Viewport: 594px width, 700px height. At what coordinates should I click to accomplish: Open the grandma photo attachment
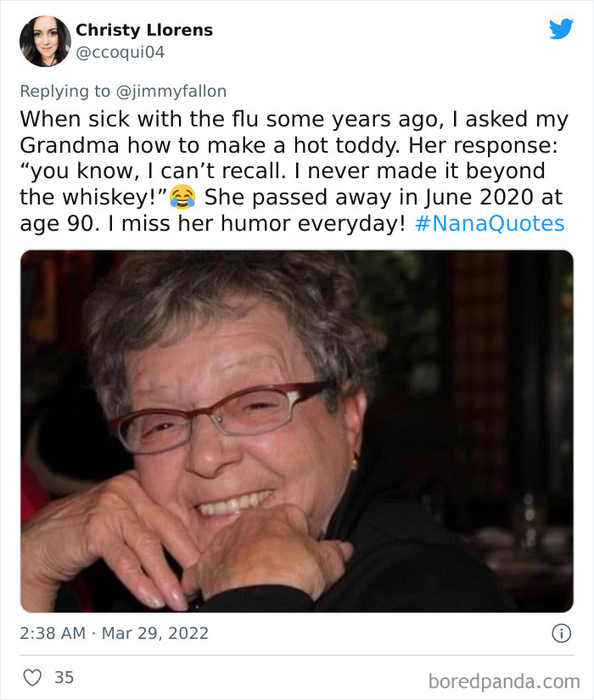tap(297, 433)
